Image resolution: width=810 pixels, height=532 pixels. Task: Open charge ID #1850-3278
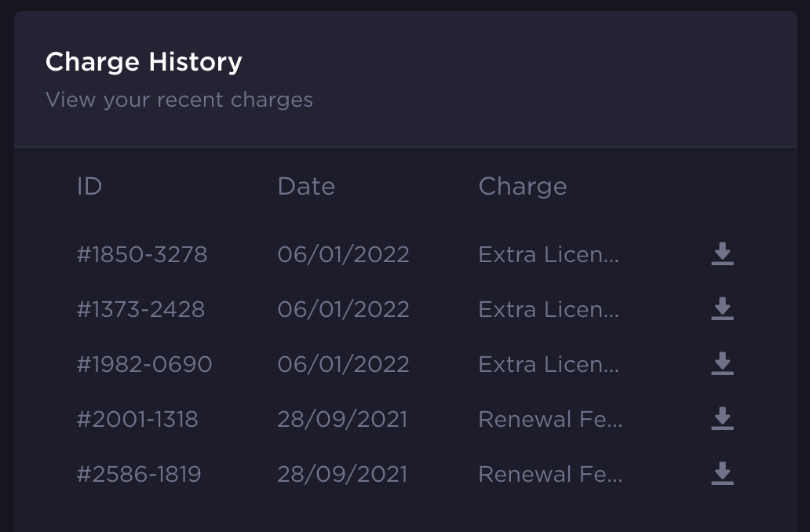142,254
